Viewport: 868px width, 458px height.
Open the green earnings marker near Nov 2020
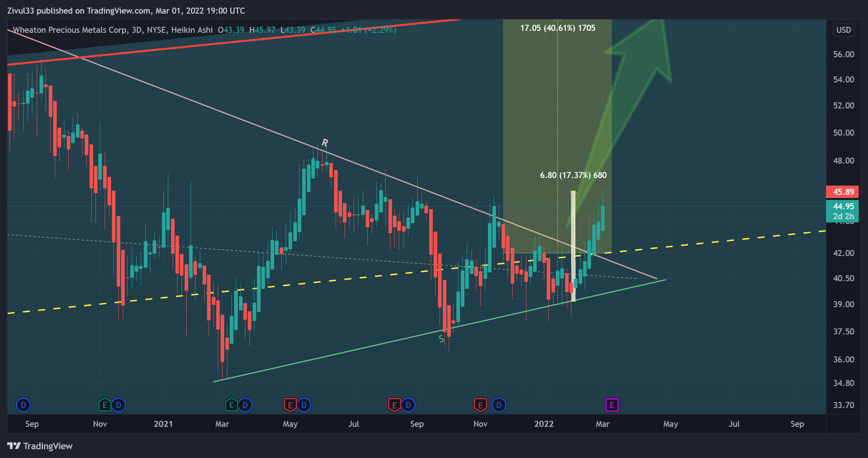pyautogui.click(x=105, y=405)
